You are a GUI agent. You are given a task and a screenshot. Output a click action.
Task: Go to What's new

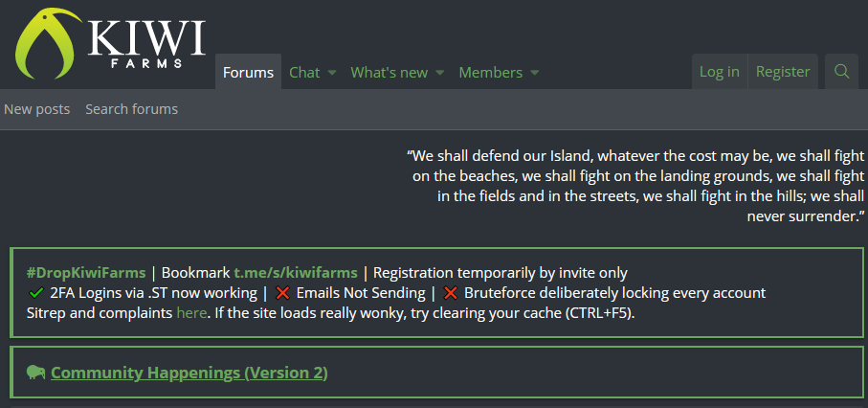(389, 73)
